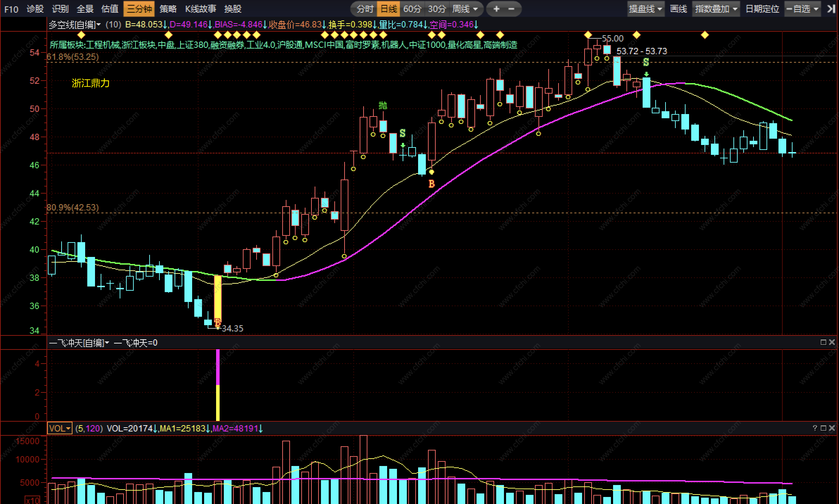Click the zoom in plus button
This screenshot has width=839, height=504.
[x=496, y=9]
